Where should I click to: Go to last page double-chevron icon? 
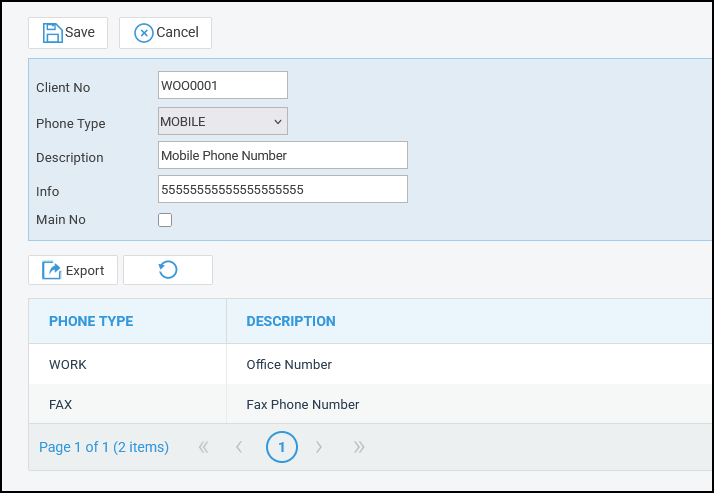pyautogui.click(x=359, y=447)
